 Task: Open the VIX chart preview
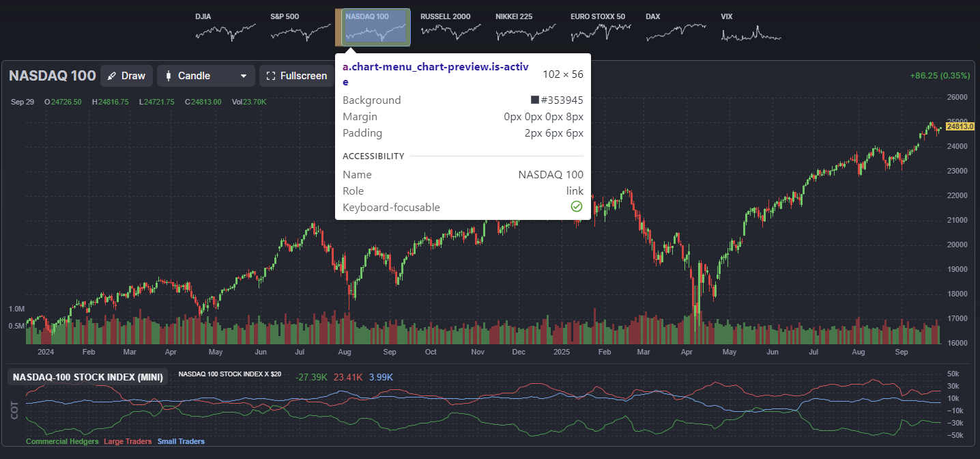click(751, 27)
